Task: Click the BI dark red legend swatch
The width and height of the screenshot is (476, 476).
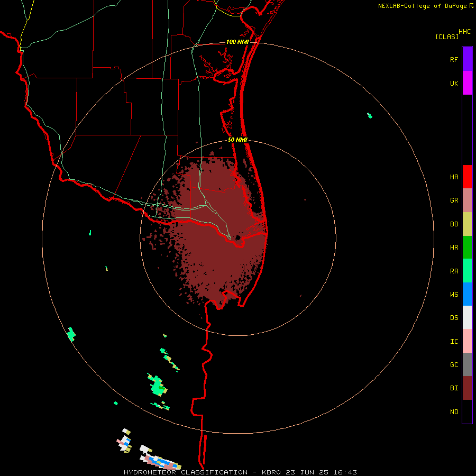Action: click(x=467, y=388)
